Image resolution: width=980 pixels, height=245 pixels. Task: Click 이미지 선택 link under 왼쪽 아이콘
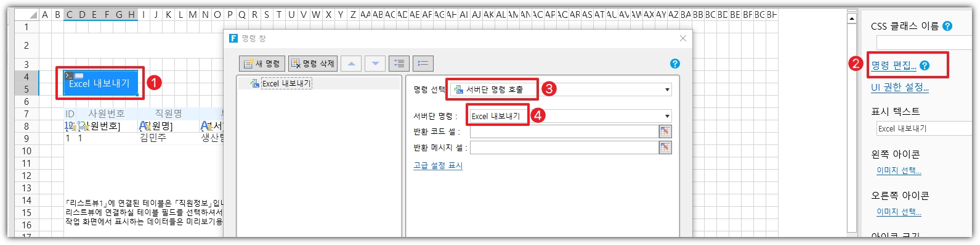click(x=899, y=170)
